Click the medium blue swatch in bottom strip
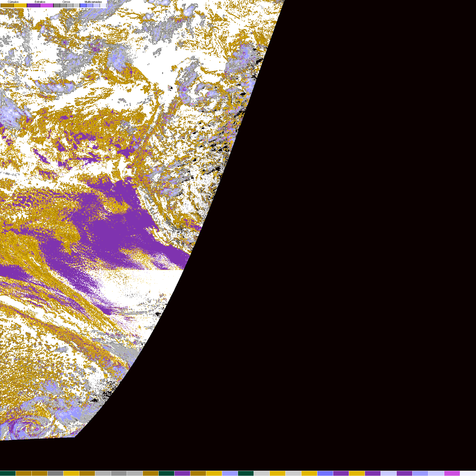 point(325,473)
